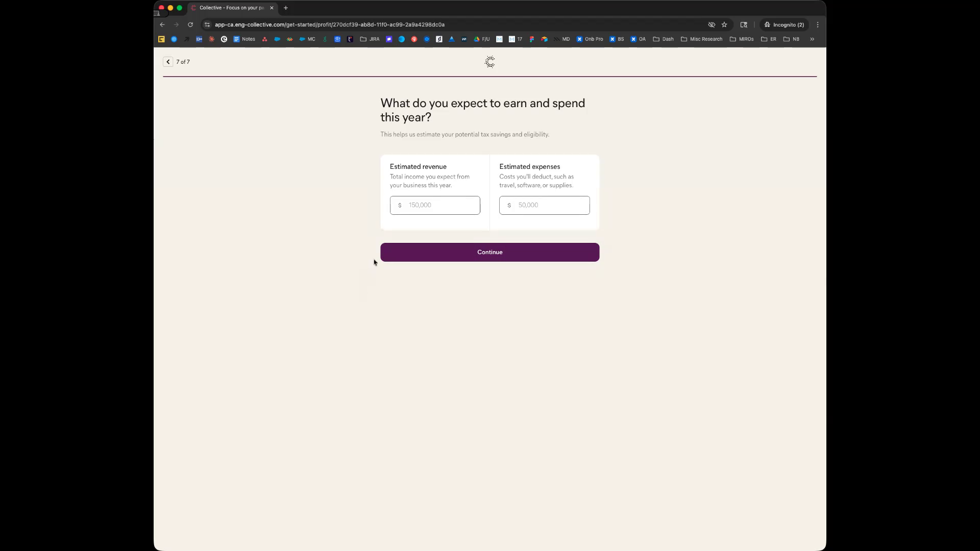Open the Incognito (2) profile button
This screenshot has height=551, width=980.
click(x=784, y=24)
